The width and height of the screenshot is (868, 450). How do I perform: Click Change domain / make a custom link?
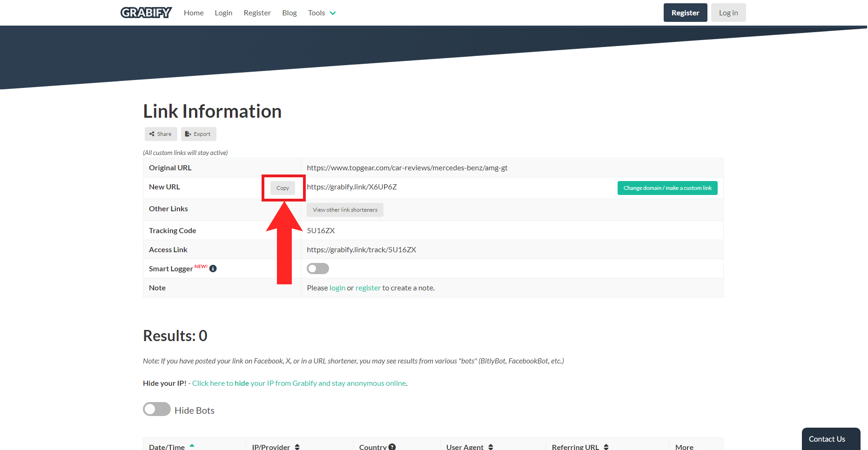pyautogui.click(x=667, y=188)
